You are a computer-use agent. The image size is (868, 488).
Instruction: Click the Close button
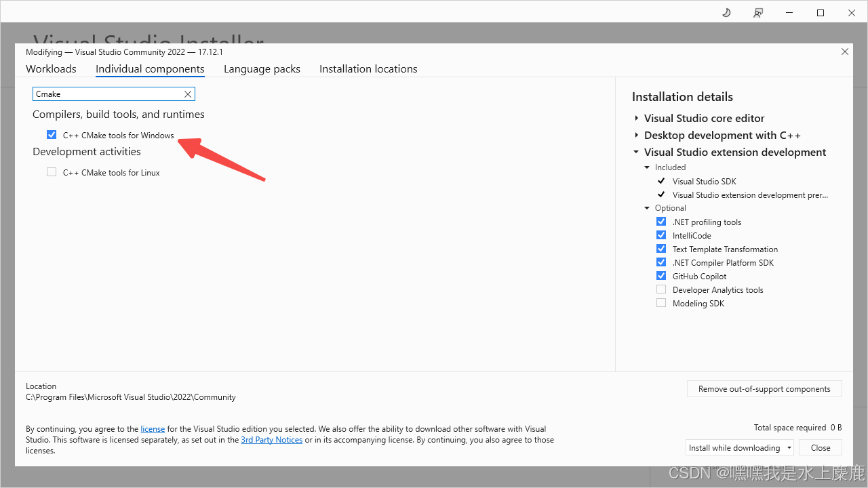pyautogui.click(x=821, y=447)
